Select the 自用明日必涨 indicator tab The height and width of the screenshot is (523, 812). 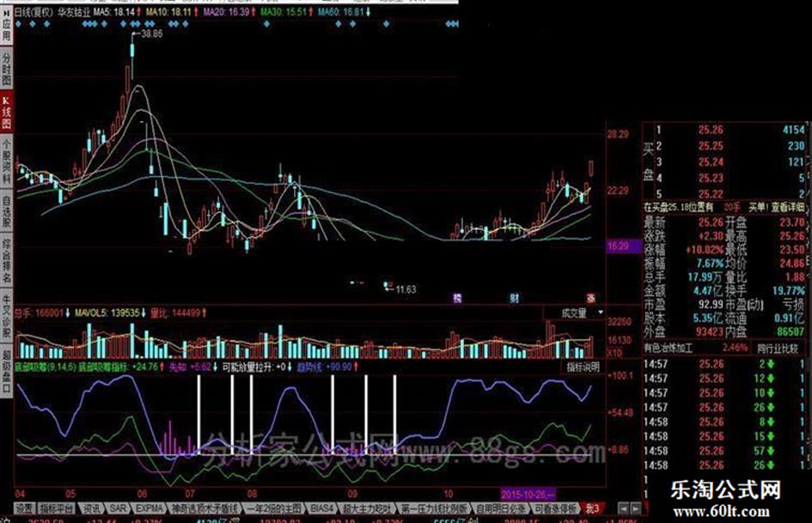point(500,508)
